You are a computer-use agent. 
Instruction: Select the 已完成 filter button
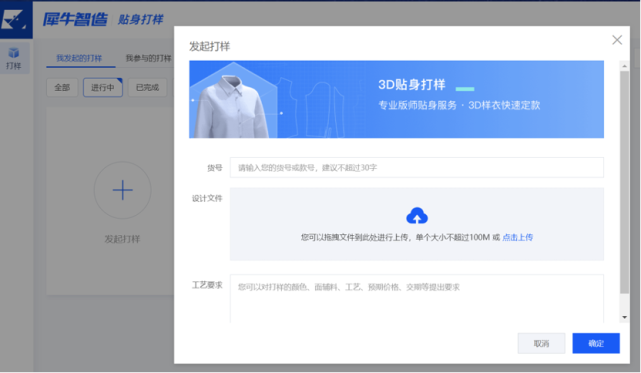(x=148, y=88)
